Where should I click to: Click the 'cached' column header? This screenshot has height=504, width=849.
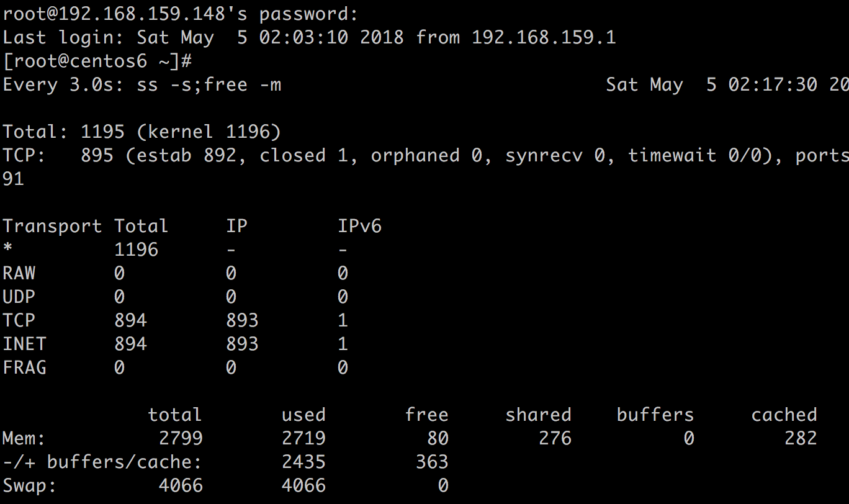(x=784, y=415)
